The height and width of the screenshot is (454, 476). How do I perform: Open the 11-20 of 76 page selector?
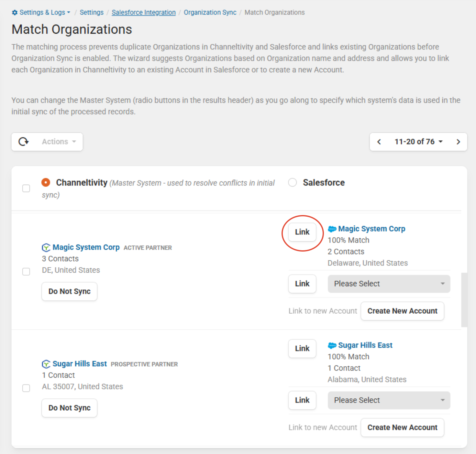pyautogui.click(x=418, y=142)
